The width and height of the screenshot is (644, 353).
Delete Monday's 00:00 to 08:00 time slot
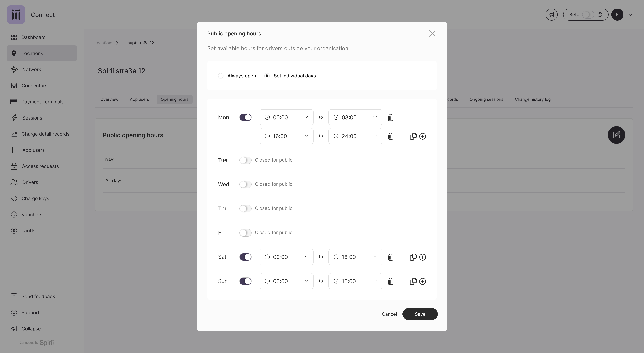[x=390, y=117]
